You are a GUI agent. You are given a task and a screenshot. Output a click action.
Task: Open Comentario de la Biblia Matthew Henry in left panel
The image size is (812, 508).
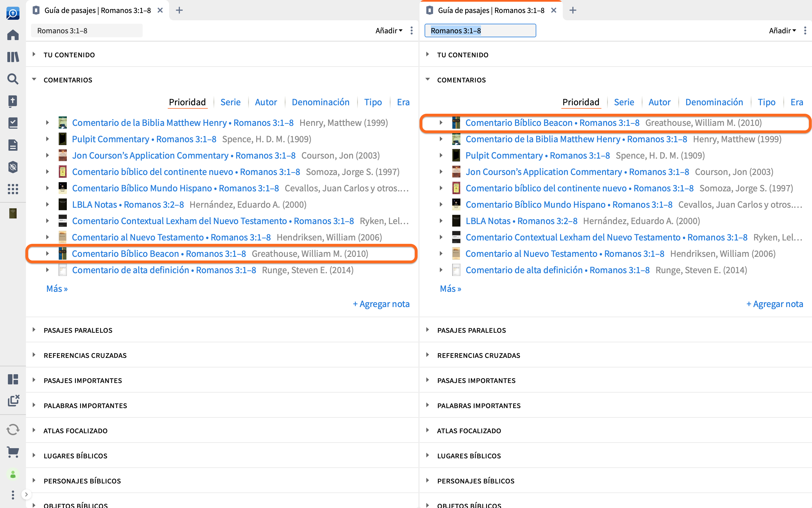(183, 123)
